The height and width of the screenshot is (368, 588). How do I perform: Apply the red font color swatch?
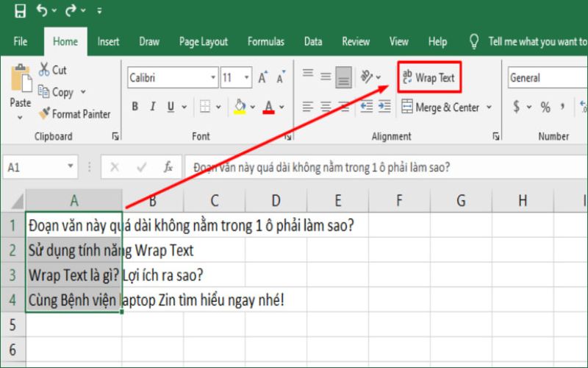pos(268,107)
